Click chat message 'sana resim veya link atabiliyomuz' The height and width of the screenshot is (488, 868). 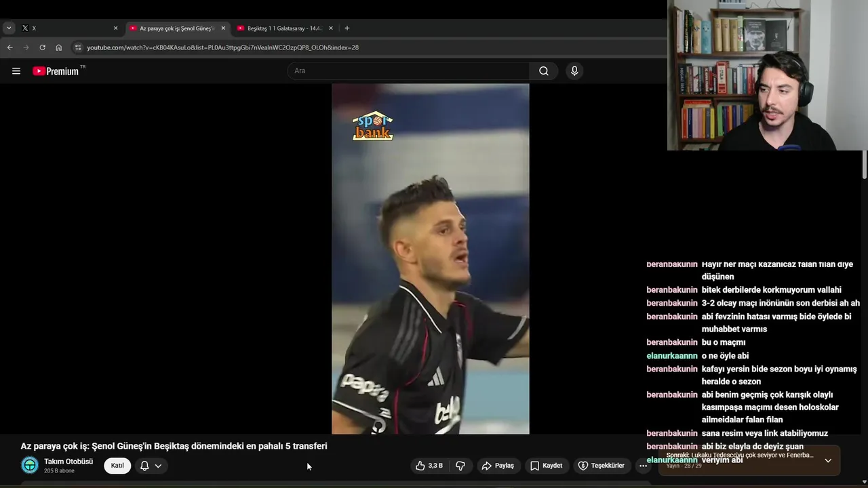coord(765,433)
